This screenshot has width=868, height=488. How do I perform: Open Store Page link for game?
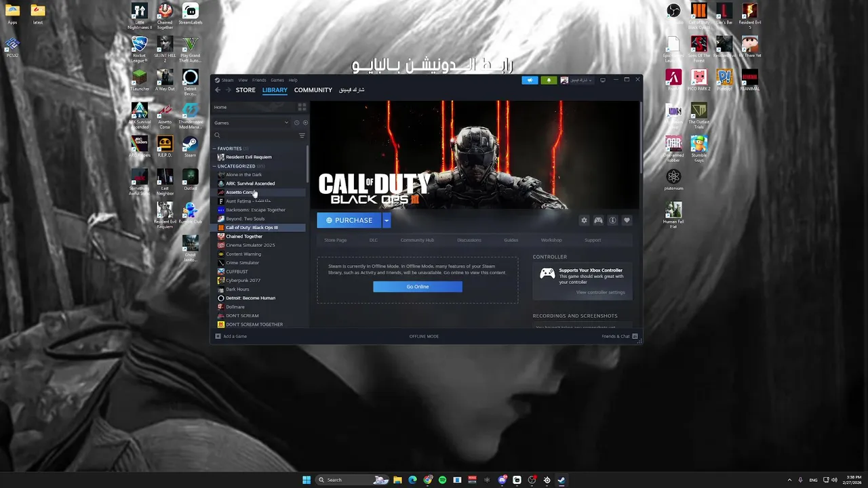335,240
